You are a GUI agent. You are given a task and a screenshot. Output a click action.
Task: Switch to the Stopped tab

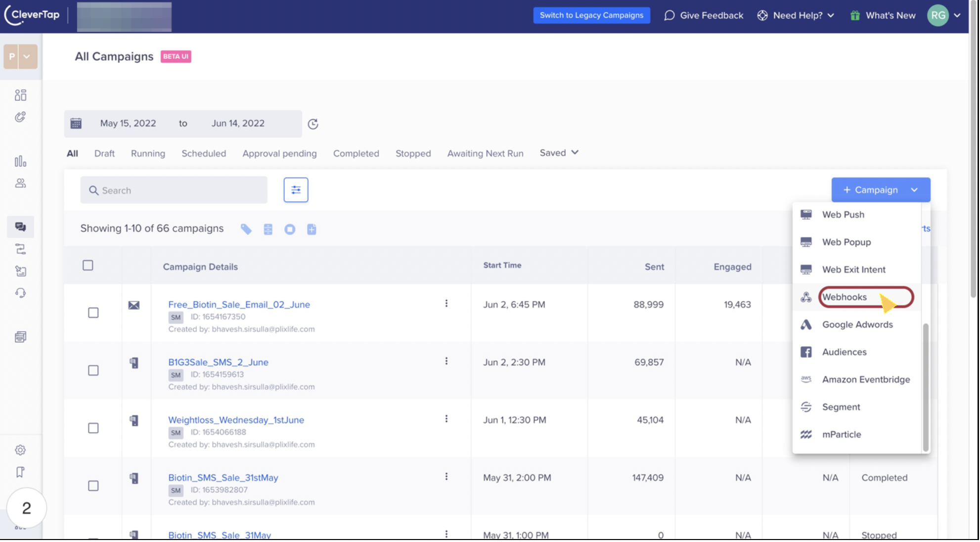click(x=413, y=153)
